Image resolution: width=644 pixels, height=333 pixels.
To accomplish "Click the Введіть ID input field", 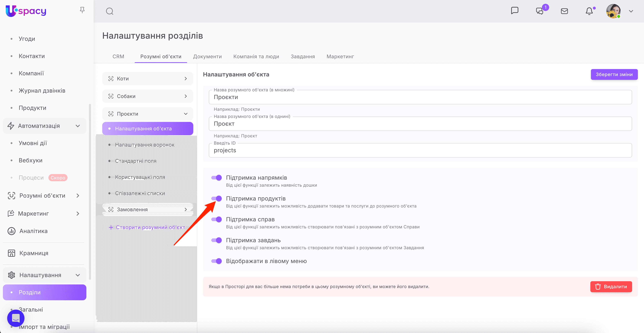I will [420, 150].
